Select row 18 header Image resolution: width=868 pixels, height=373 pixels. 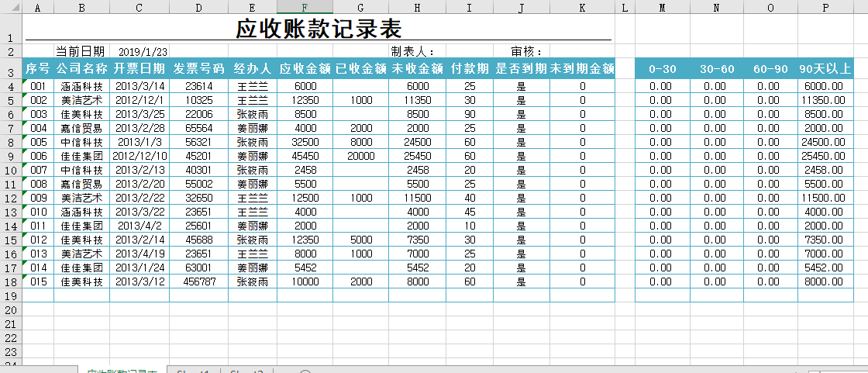[x=11, y=281]
